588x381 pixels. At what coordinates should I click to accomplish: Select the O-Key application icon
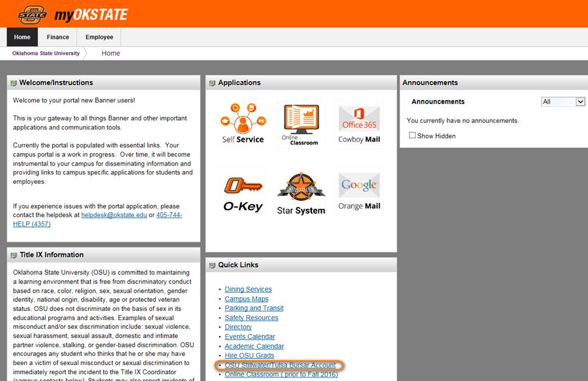(242, 190)
